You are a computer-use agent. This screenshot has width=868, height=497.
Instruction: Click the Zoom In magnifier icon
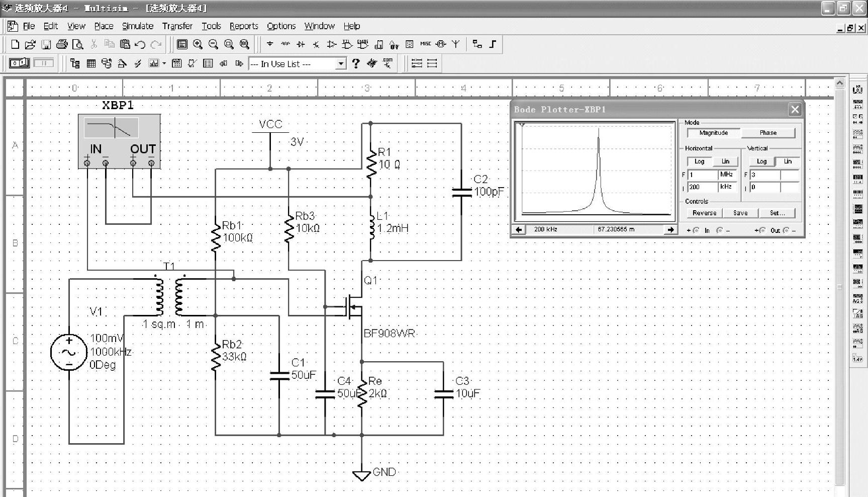[x=198, y=44]
